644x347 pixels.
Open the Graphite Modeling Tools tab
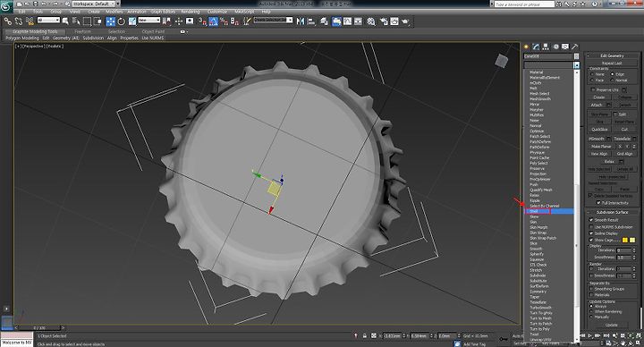point(35,31)
